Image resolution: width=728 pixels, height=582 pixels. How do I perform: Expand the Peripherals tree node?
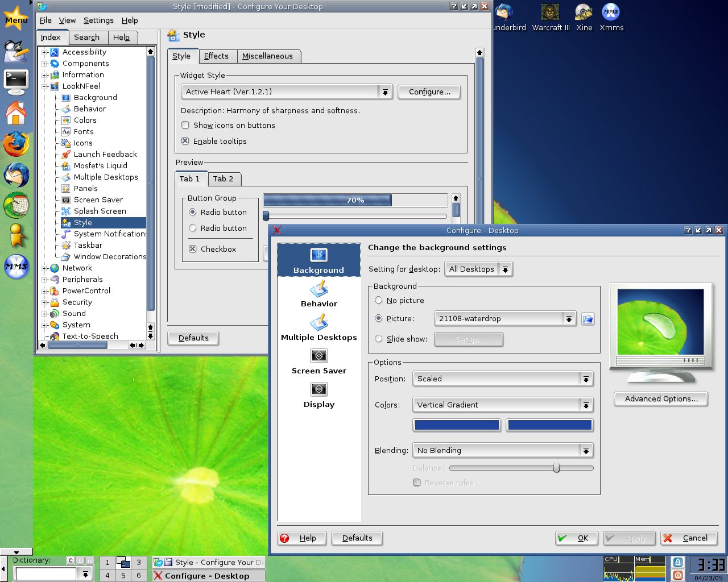coord(44,280)
